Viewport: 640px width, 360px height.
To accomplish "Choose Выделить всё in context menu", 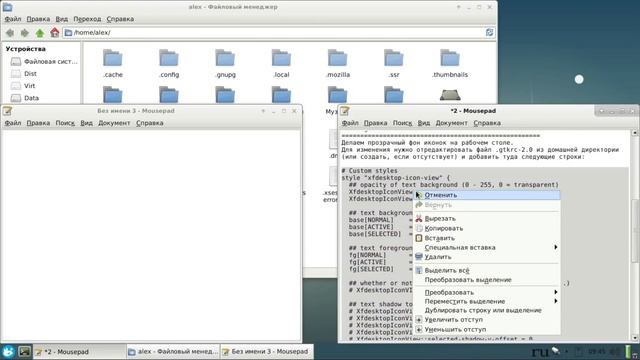I will click(487, 270).
